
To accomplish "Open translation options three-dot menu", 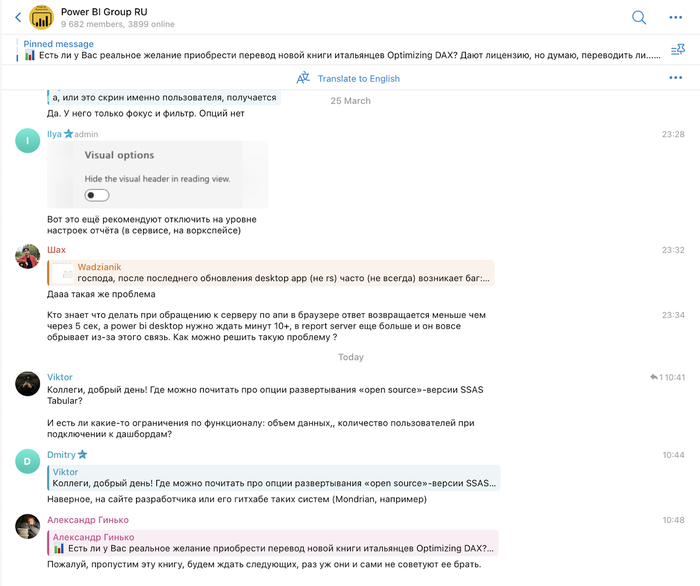I will coord(675,78).
